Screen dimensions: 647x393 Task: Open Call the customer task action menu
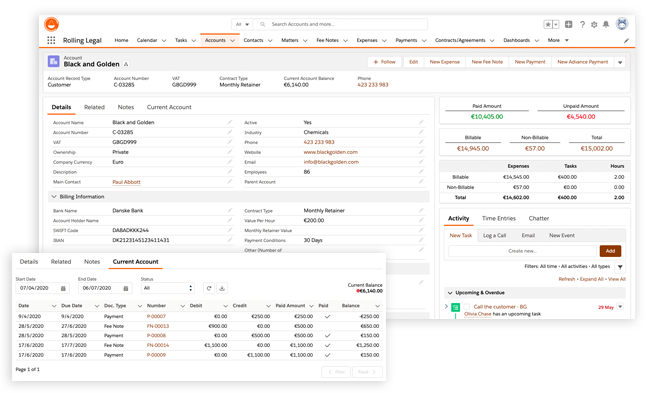(x=620, y=307)
